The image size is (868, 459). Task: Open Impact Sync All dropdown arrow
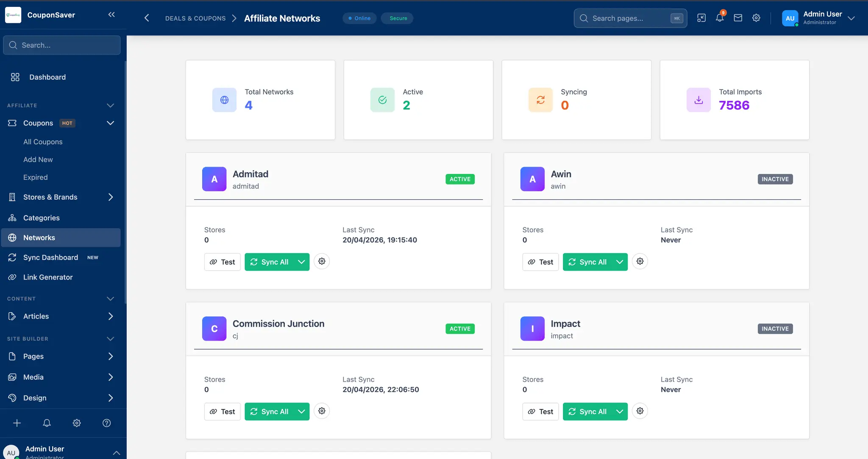620,411
